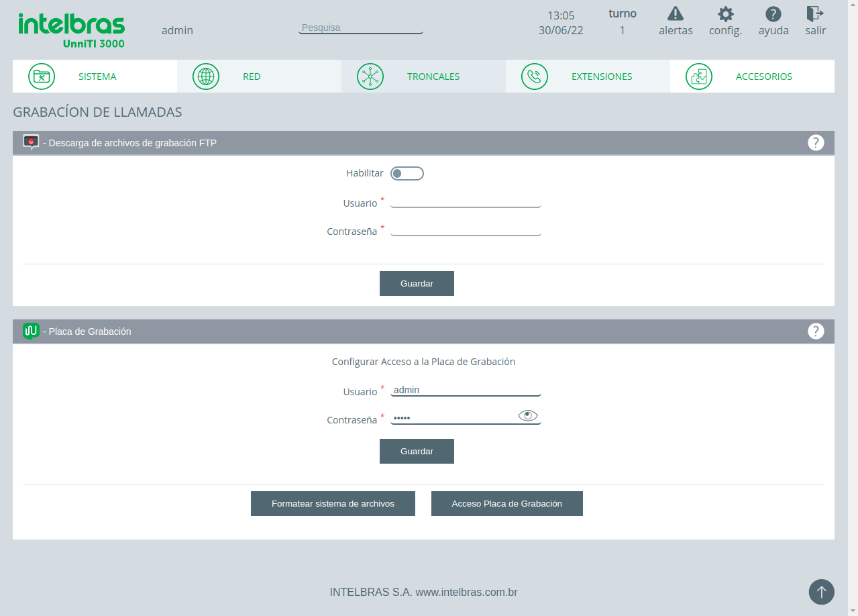Click the ayuda help icon

coord(773,14)
